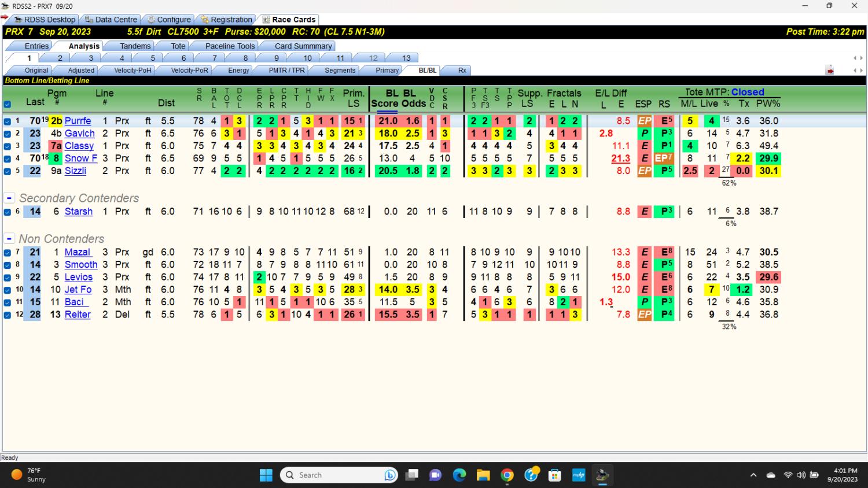Open File Explorer from the taskbar
This screenshot has height=488, width=868.
pyautogui.click(x=483, y=475)
